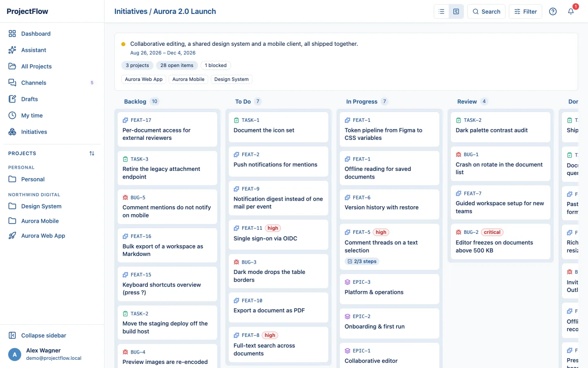Click the Dashboard grid icon in the sidebar

click(x=12, y=34)
